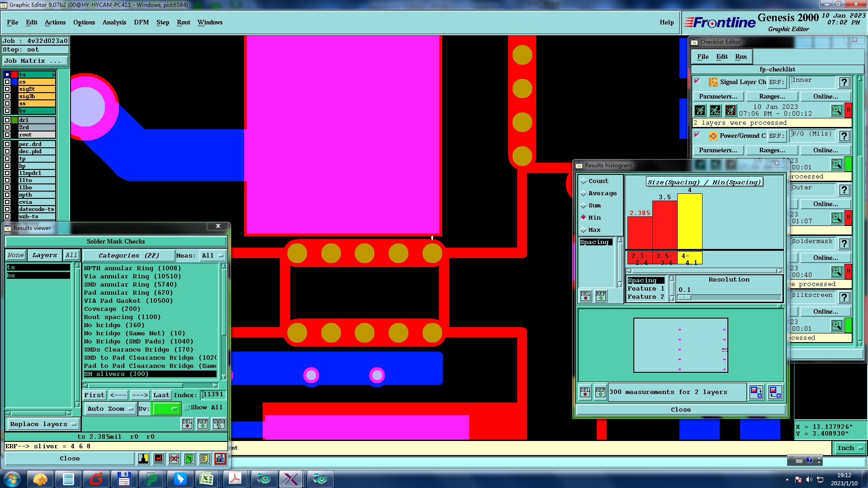Open the Inch units dropdown
This screenshot has height=488, width=868.
click(850, 448)
